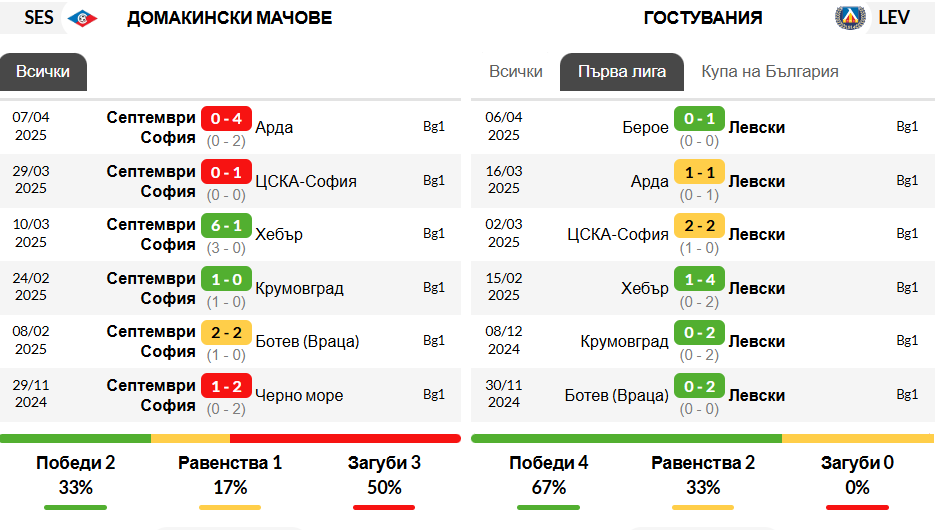This screenshot has height=530, width=936.
Task: Open the red 0 - 4 score badge
Action: coord(226,118)
